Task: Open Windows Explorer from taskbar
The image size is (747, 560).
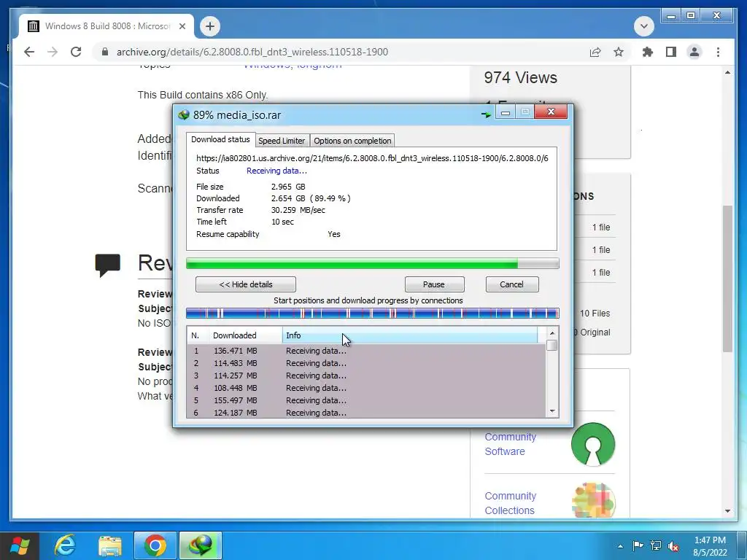Action: [x=110, y=545]
